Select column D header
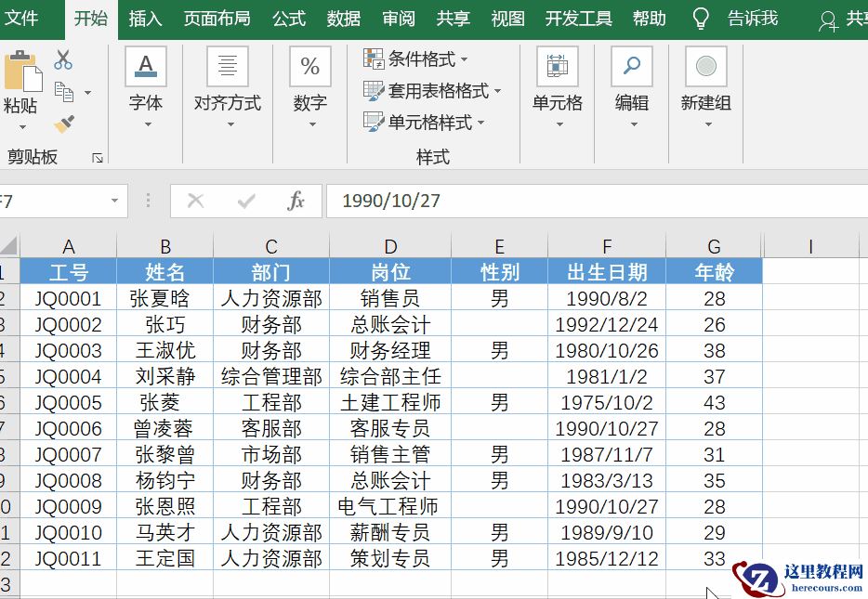The width and height of the screenshot is (868, 599). pos(390,246)
